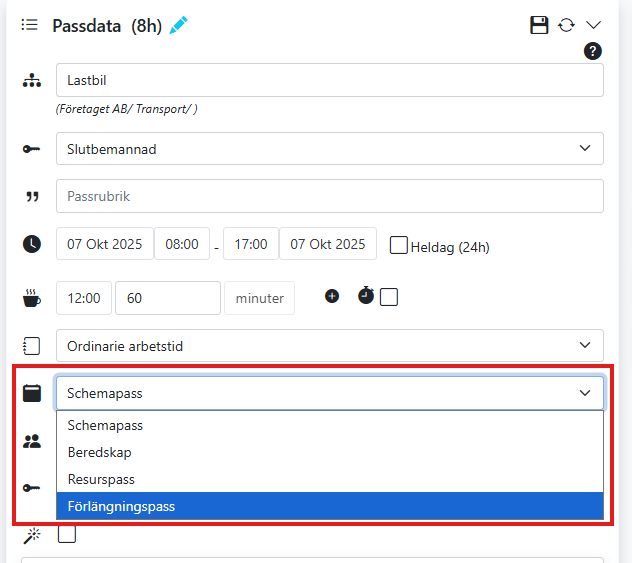
Task: Click the magic wand icon
Action: [x=31, y=536]
